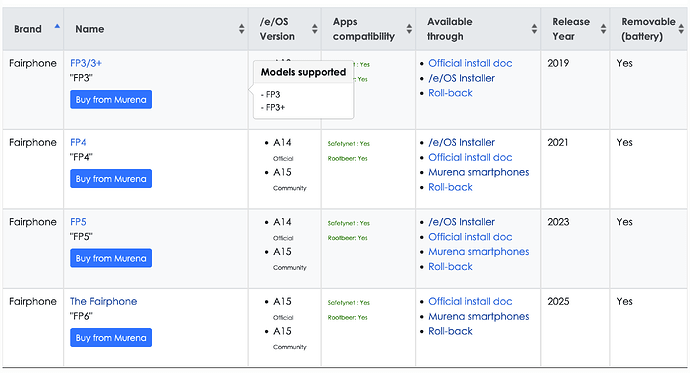Sort by Release Year column arrows

pos(603,29)
